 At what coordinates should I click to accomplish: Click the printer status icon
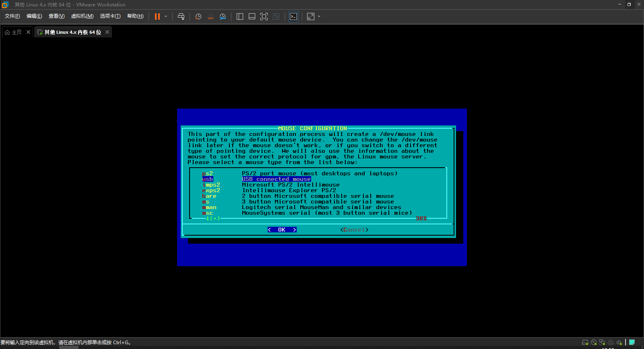[x=611, y=343]
